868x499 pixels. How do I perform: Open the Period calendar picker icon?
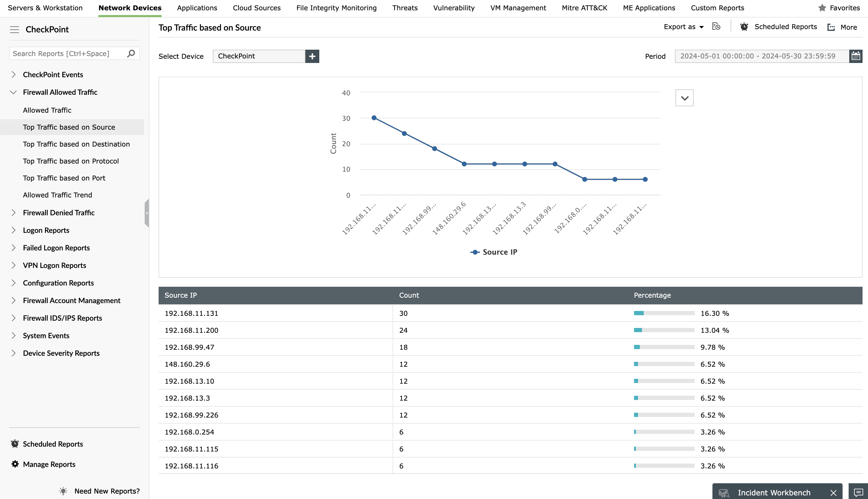coord(856,56)
